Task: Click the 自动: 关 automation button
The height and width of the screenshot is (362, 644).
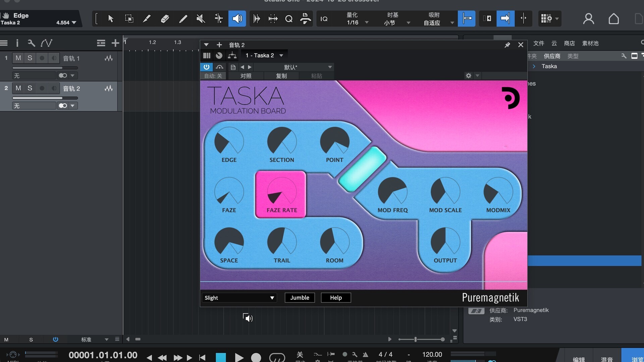Action: pos(213,76)
